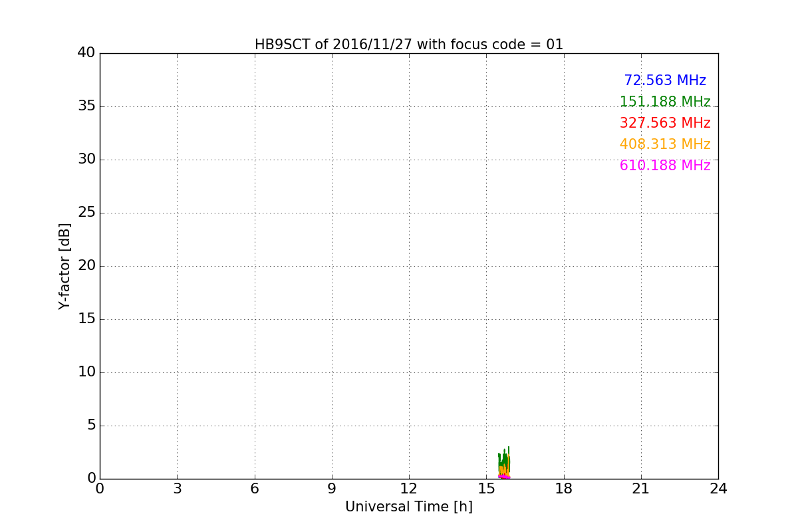Click the 408.313 MHz legend label
798x532 pixels.
[665, 144]
